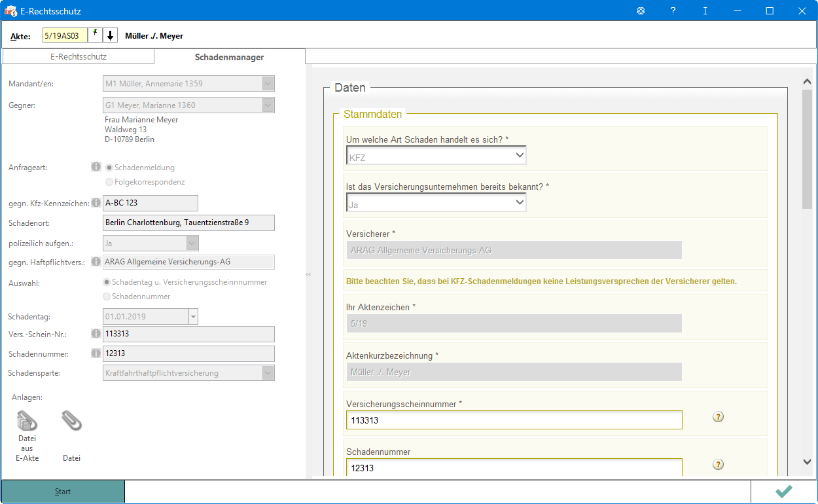Open the Mandant/en dropdown
This screenshot has height=504, width=818.
pos(267,84)
